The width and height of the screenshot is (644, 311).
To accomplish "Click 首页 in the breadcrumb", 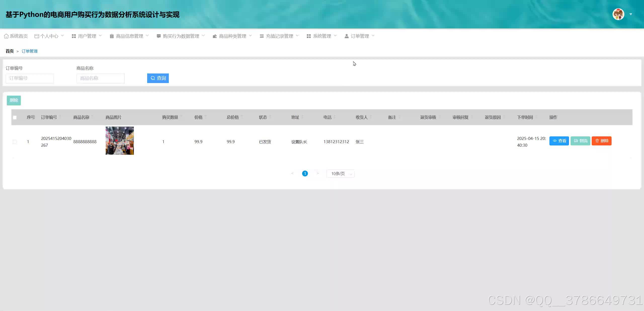I will coord(10,51).
